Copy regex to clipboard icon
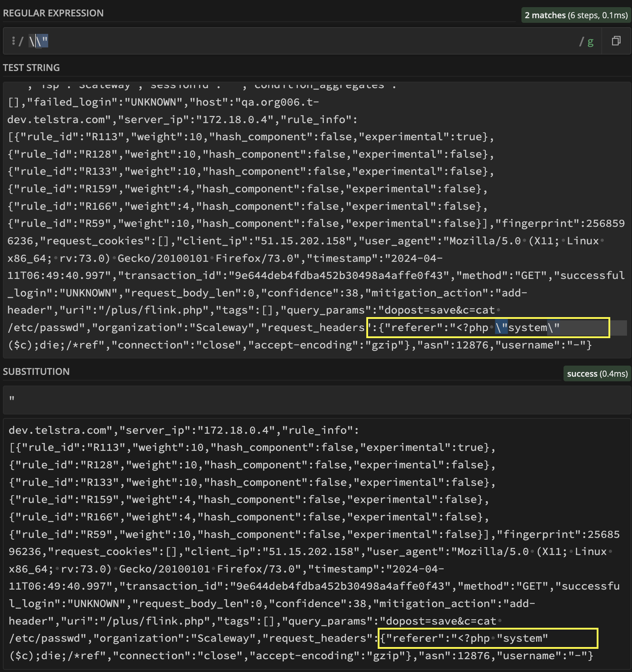 tap(616, 41)
